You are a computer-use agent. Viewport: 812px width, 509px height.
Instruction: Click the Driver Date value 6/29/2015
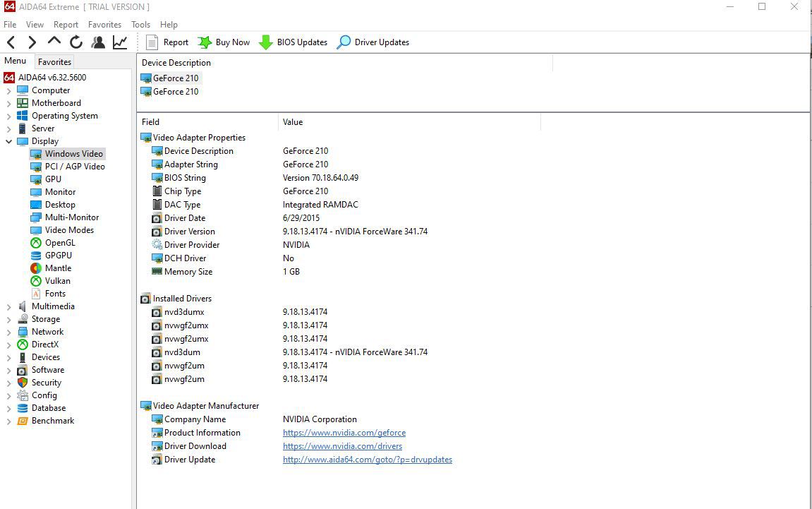tap(301, 218)
